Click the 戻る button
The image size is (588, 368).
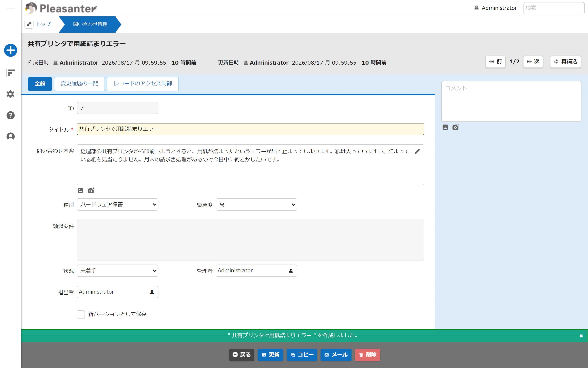pyautogui.click(x=242, y=355)
